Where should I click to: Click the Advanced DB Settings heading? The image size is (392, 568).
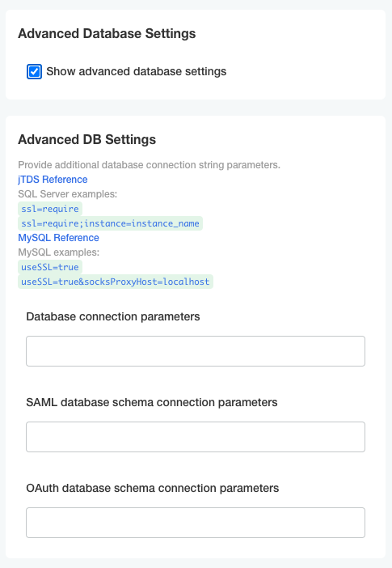pyautogui.click(x=86, y=139)
